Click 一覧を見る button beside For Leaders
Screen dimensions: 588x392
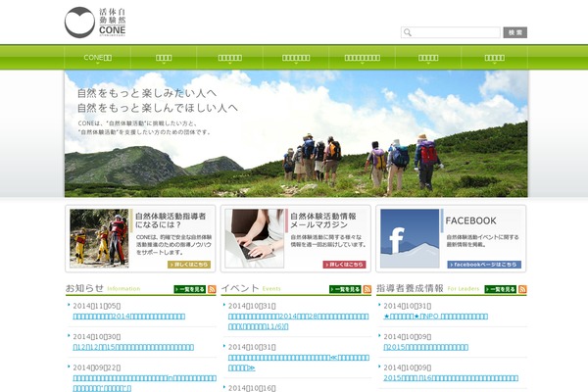coord(500,289)
